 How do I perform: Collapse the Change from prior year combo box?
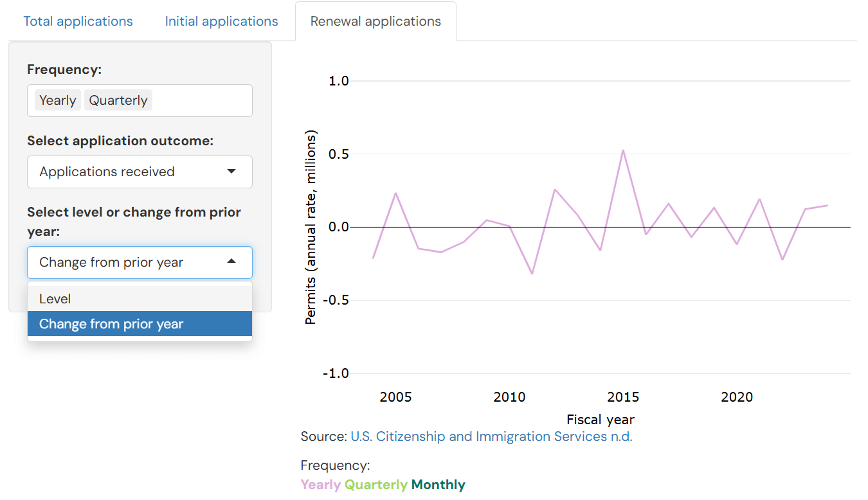[129, 262]
